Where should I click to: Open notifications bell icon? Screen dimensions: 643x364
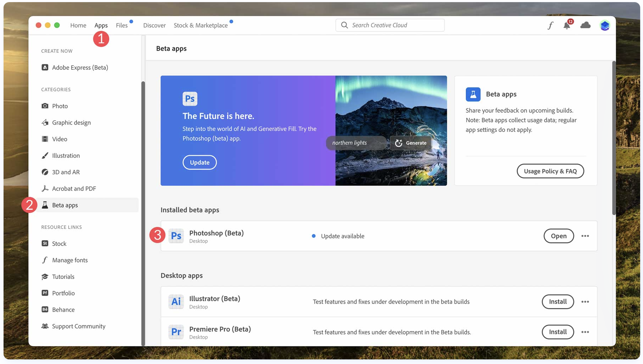(x=567, y=25)
